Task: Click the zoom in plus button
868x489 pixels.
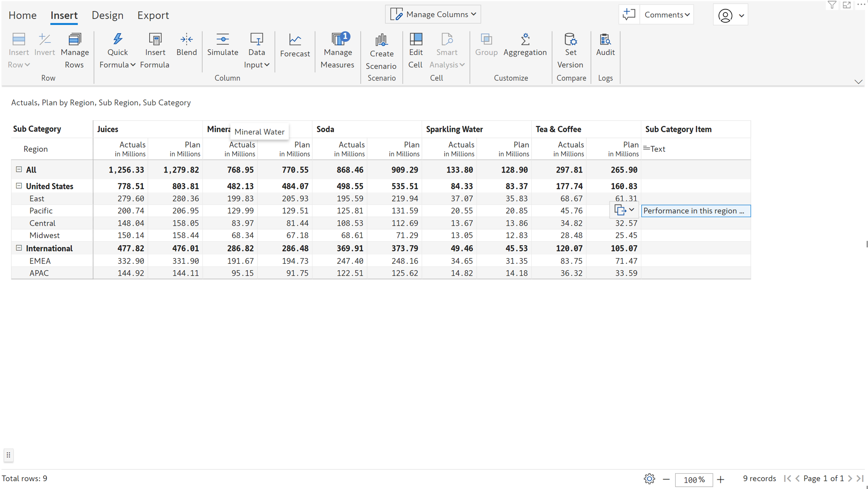Action: coord(720,479)
